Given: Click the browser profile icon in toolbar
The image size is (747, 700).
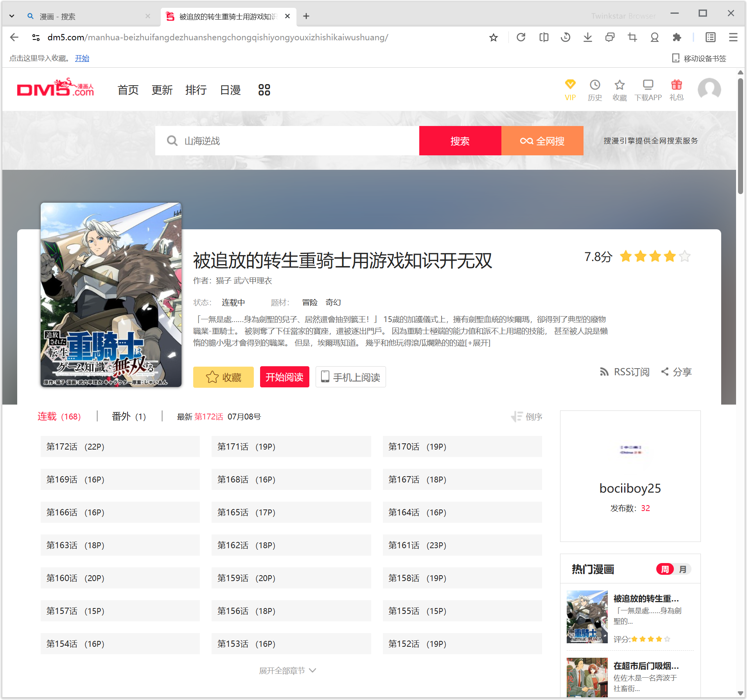Looking at the screenshot, I should coord(654,37).
